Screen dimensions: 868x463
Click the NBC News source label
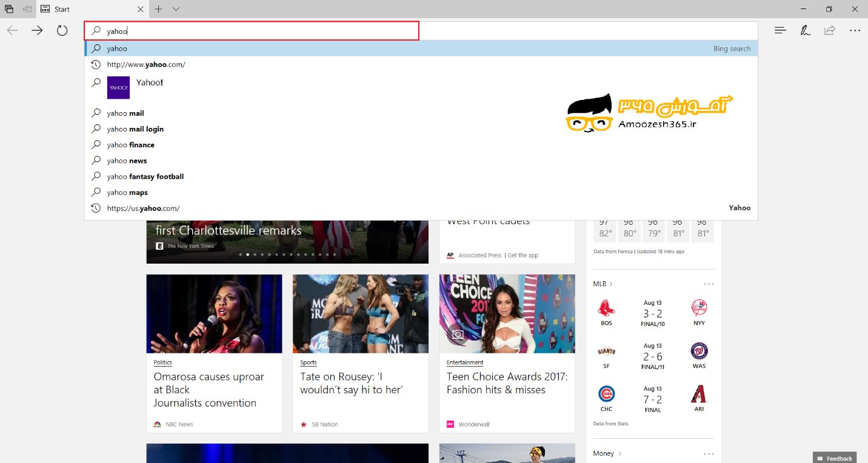click(179, 424)
